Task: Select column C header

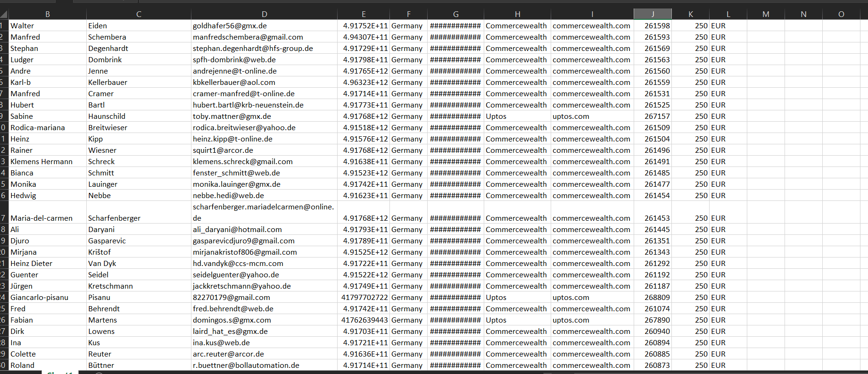Action: click(139, 14)
